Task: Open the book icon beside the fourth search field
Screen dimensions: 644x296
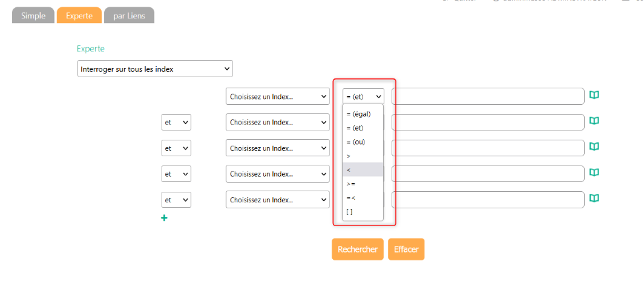Action: point(594,173)
